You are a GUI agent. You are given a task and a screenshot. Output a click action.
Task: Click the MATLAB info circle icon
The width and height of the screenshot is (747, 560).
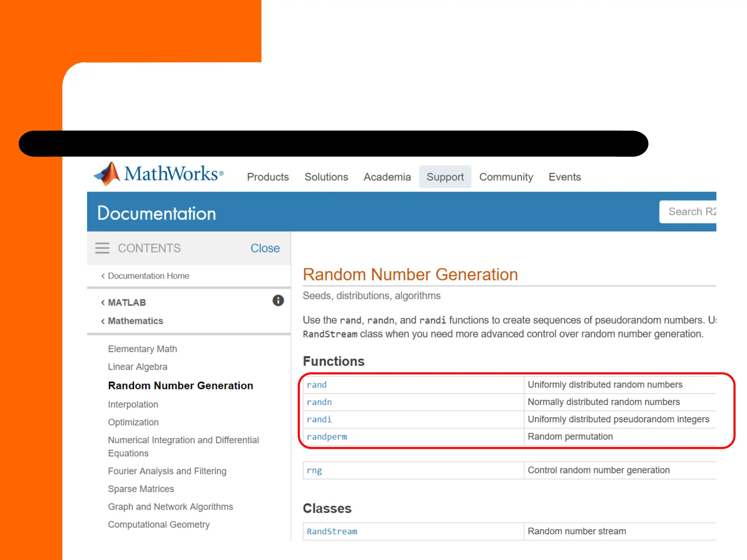click(x=278, y=301)
